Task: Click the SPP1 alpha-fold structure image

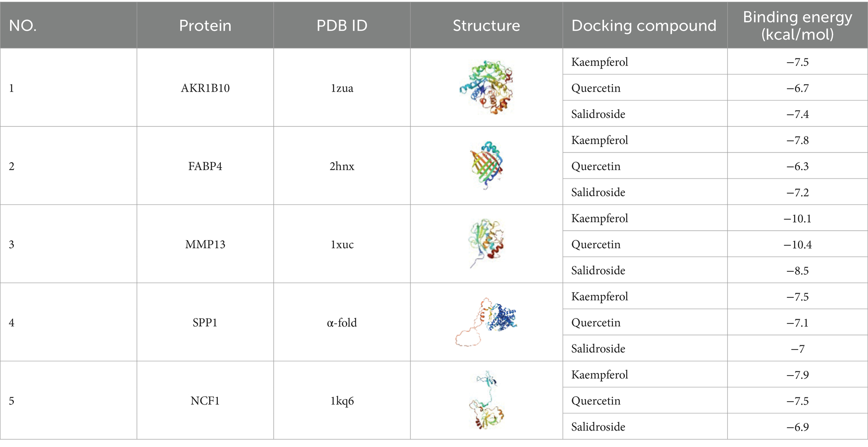Action: point(486,322)
